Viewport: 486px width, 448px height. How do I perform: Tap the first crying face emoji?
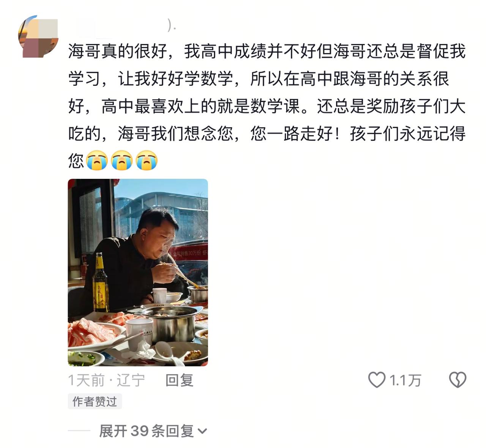tap(97, 160)
